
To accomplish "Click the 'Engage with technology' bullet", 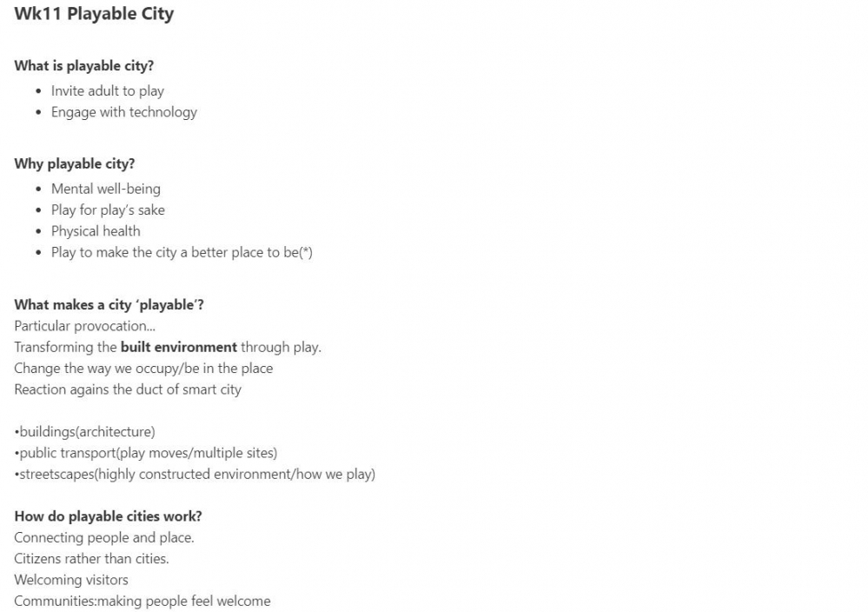I will pos(124,111).
